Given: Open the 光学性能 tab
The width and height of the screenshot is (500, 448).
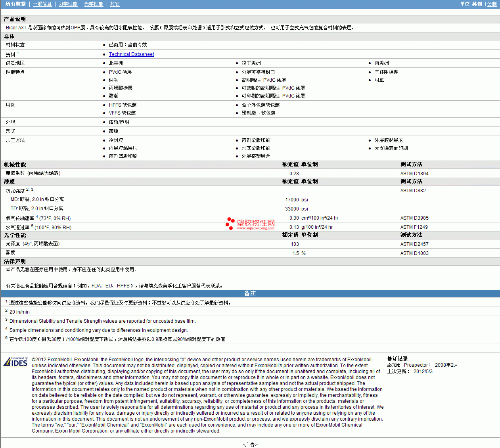Looking at the screenshot, I should [x=94, y=4].
